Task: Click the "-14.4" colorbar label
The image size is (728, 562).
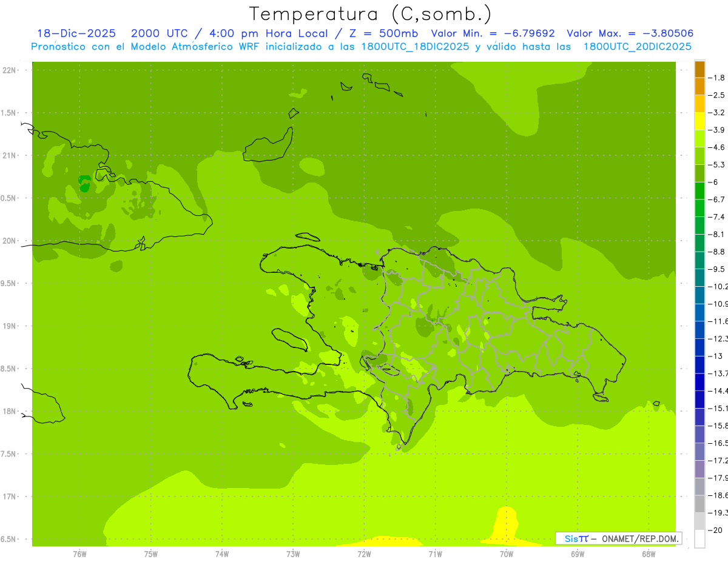Action: pyautogui.click(x=718, y=391)
